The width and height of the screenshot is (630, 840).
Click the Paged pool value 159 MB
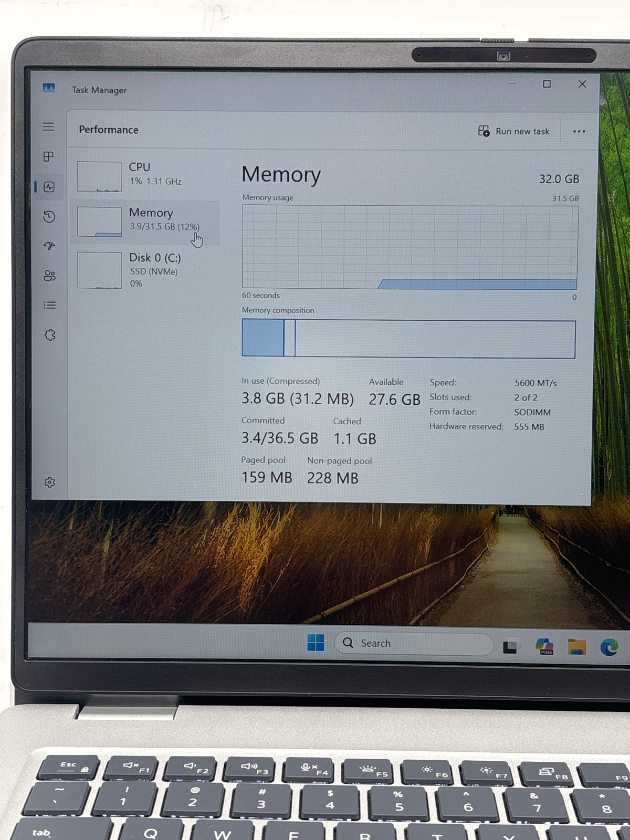coord(267,477)
